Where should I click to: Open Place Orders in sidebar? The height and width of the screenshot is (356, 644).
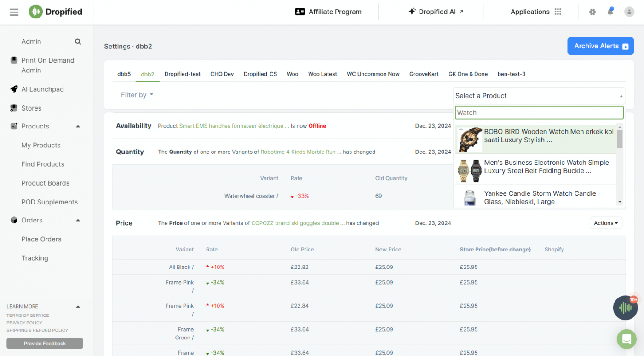[41, 239]
